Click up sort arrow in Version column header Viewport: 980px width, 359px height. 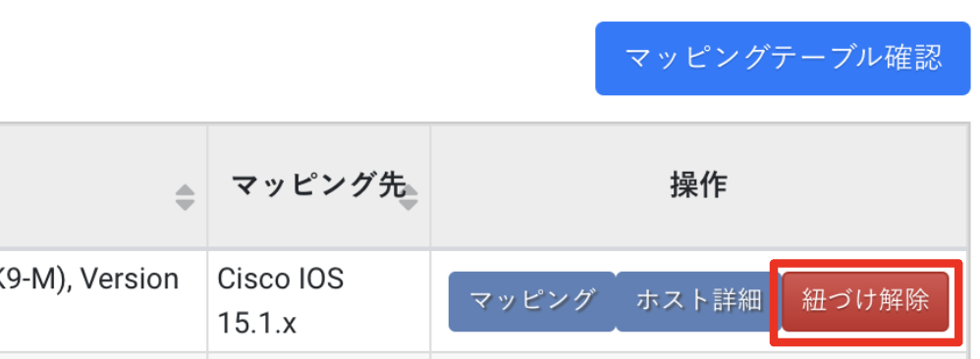(x=185, y=190)
